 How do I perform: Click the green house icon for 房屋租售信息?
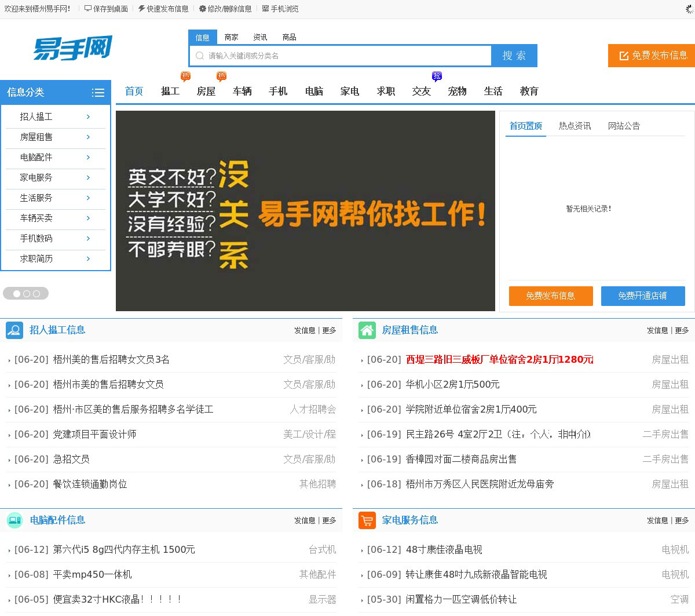(x=367, y=330)
